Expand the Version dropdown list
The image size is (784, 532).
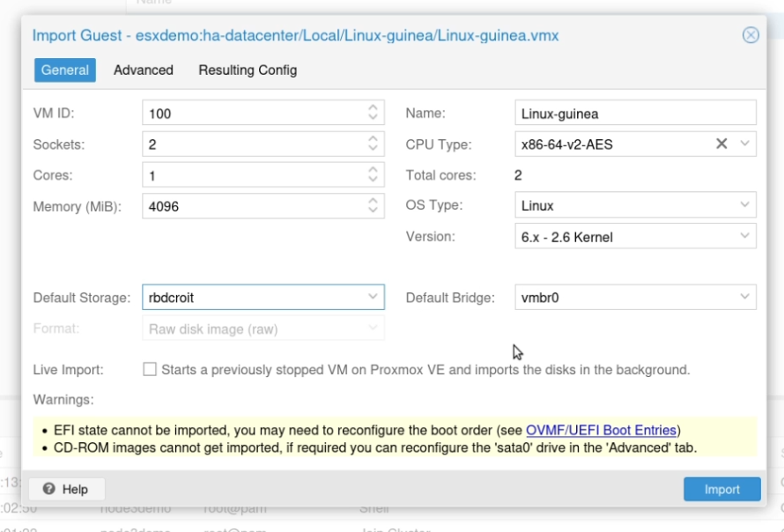pyautogui.click(x=744, y=236)
